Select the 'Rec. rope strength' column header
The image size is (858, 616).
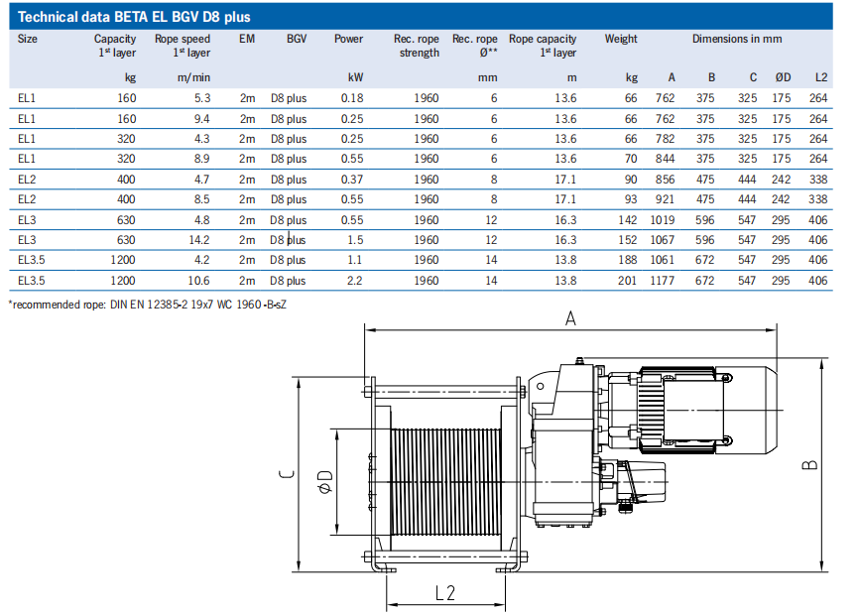417,46
